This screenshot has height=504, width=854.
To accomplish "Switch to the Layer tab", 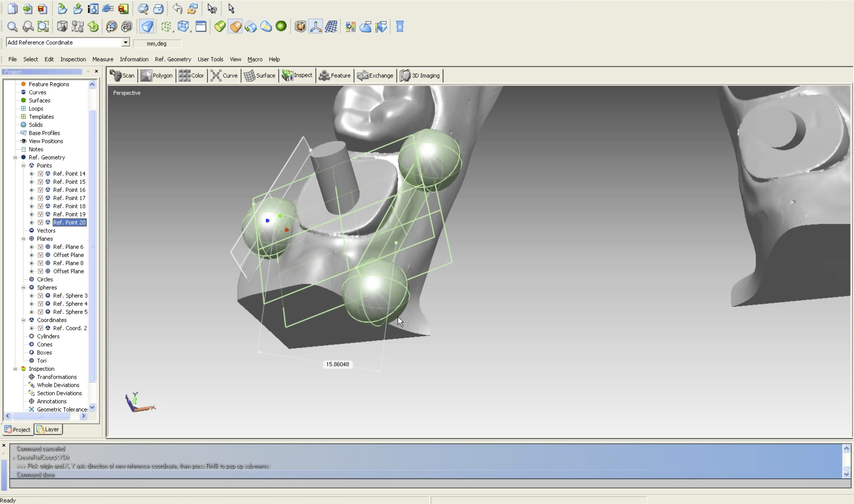I will tap(48, 429).
